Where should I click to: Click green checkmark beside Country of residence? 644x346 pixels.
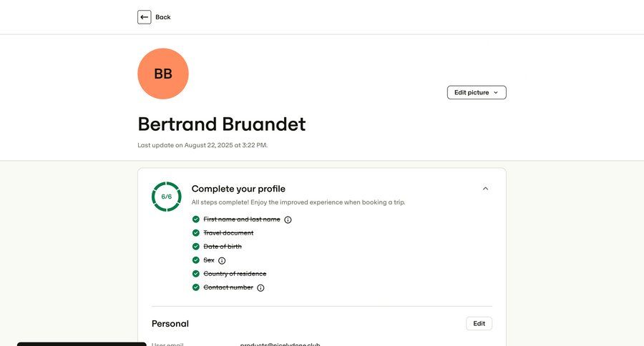click(196, 274)
